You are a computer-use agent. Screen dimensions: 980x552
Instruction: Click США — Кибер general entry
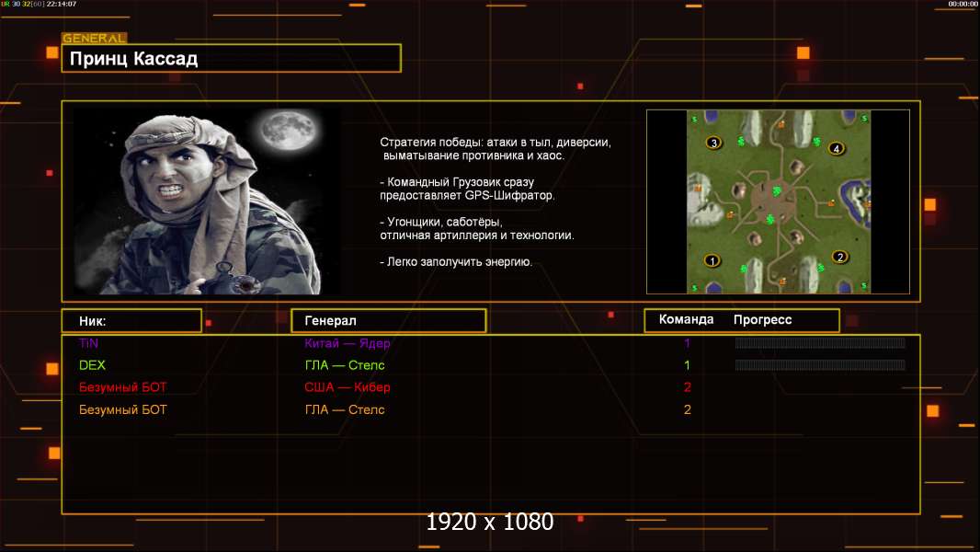pos(348,387)
